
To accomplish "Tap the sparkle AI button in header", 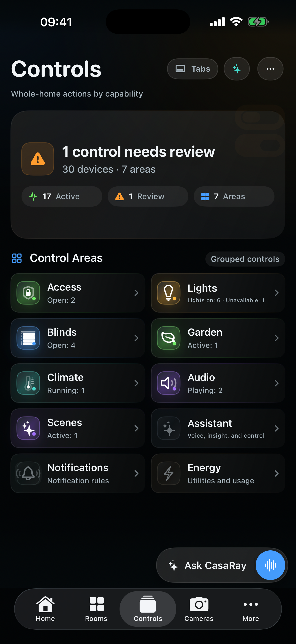I will (x=237, y=69).
